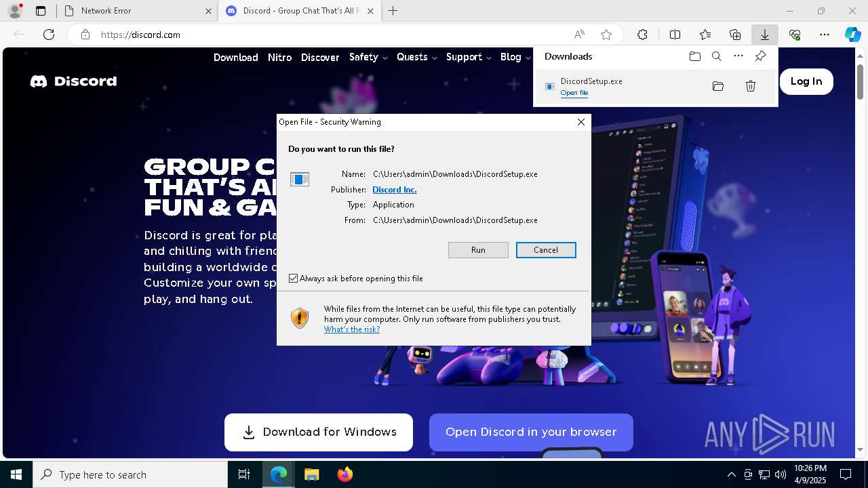Expand the Safety dropdown menu
Screen dimensions: 868x488
(368, 57)
